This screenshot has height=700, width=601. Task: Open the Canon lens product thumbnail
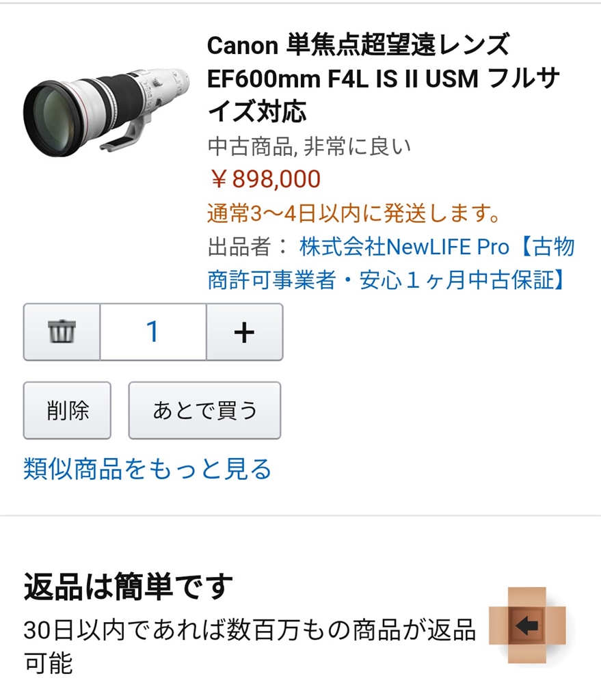point(106,111)
